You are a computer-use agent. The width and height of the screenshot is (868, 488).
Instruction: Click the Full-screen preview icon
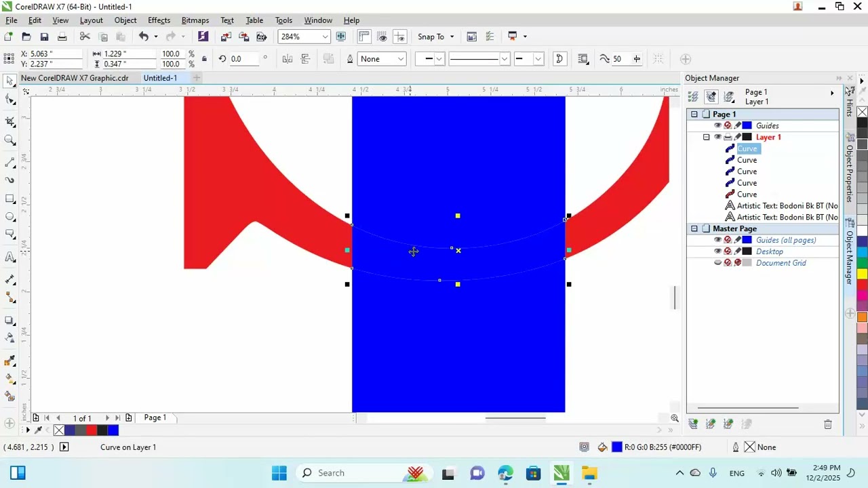coord(341,37)
